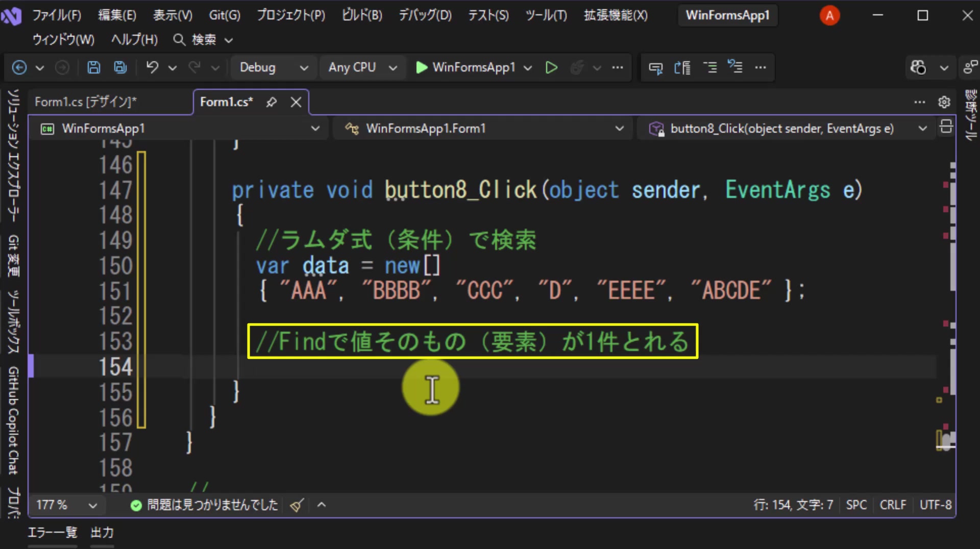Change the CRLF line ending setting
Image resolution: width=980 pixels, height=549 pixels.
click(x=893, y=505)
